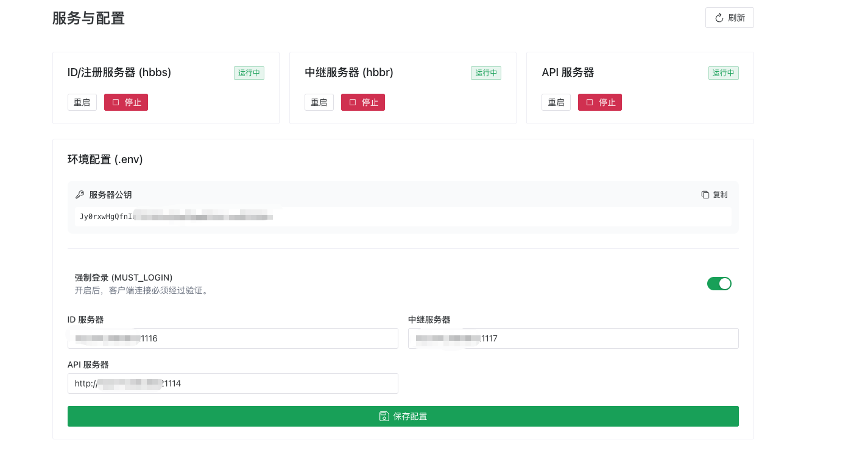Focus the 中继服务器 address input

tap(573, 338)
